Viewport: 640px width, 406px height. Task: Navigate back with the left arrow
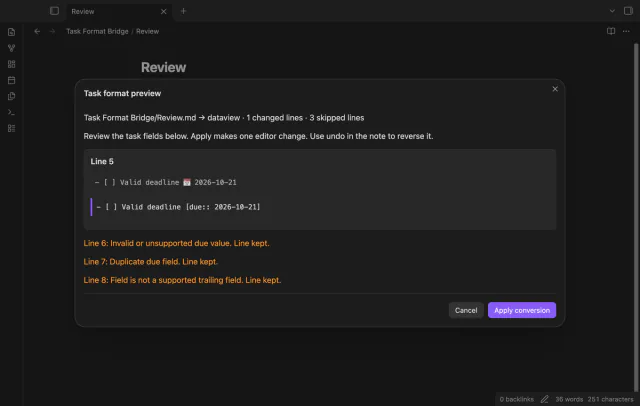tap(37, 31)
